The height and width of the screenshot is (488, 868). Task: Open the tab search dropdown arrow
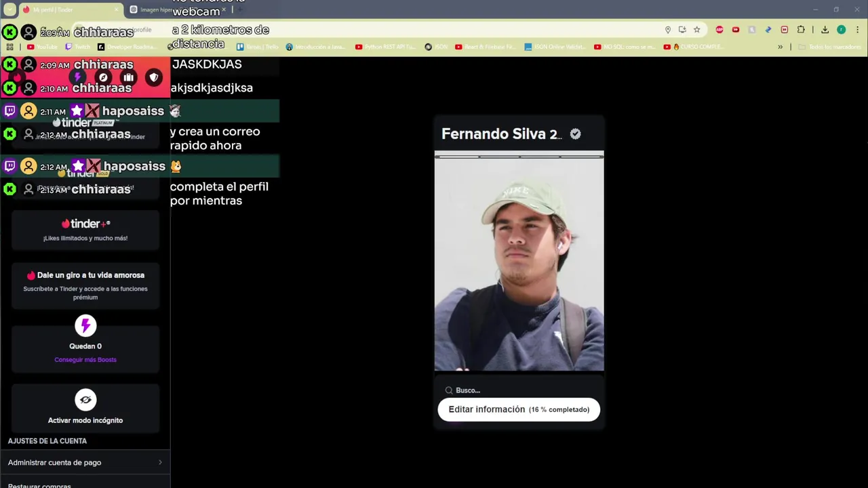[9, 9]
